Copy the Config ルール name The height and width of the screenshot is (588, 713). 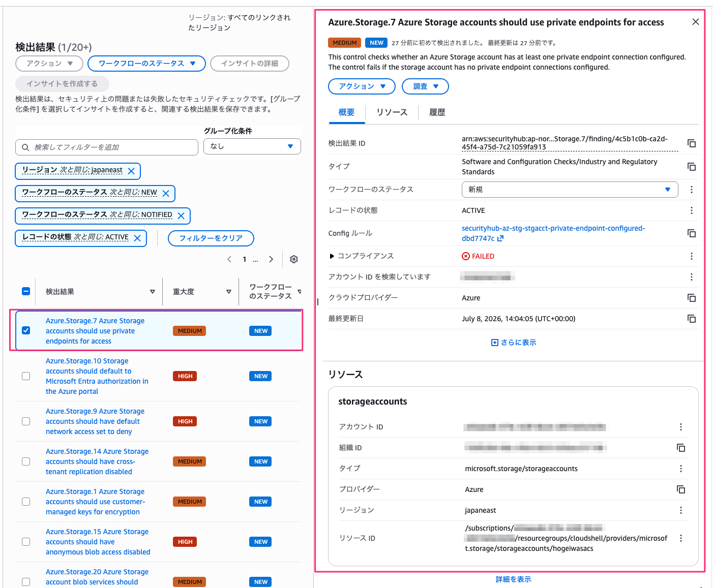coord(692,233)
